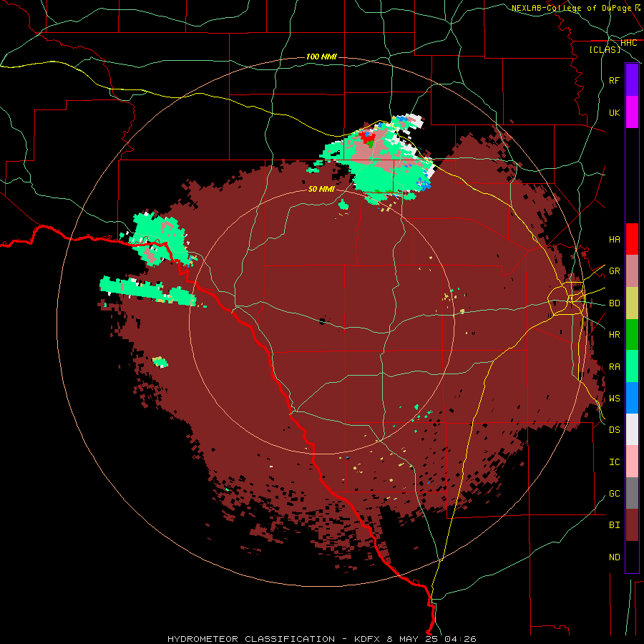Click the ND legend label
Screen dimensions: 644x644
[614, 557]
